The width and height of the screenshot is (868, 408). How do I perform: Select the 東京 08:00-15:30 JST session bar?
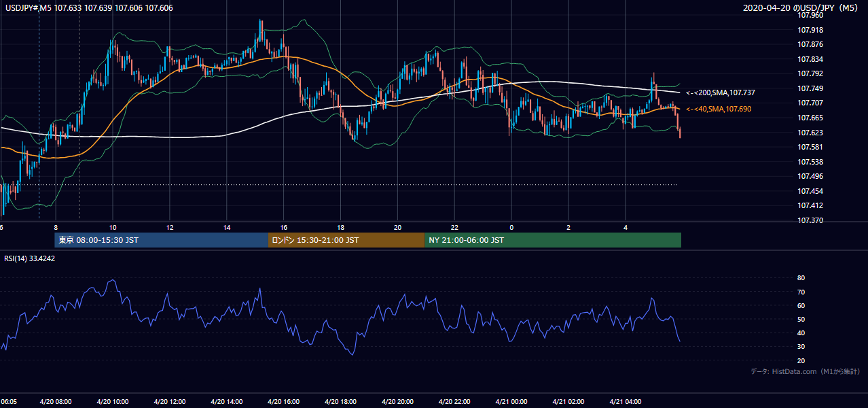[161, 240]
